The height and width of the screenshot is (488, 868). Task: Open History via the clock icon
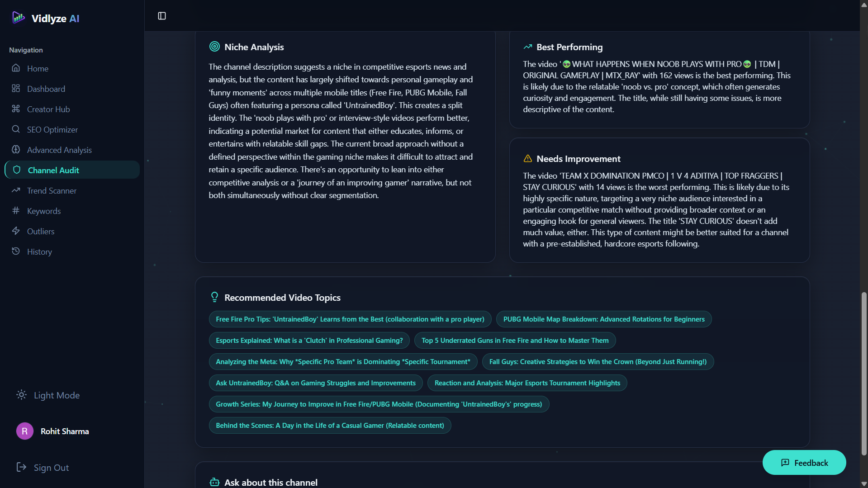[x=15, y=251]
